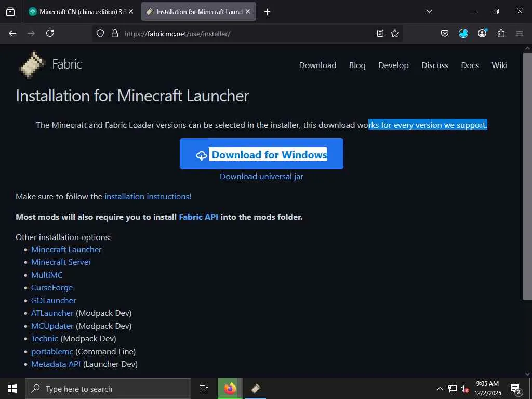The height and width of the screenshot is (399, 532).
Task: Open the extensions puzzle icon
Action: pos(501,33)
